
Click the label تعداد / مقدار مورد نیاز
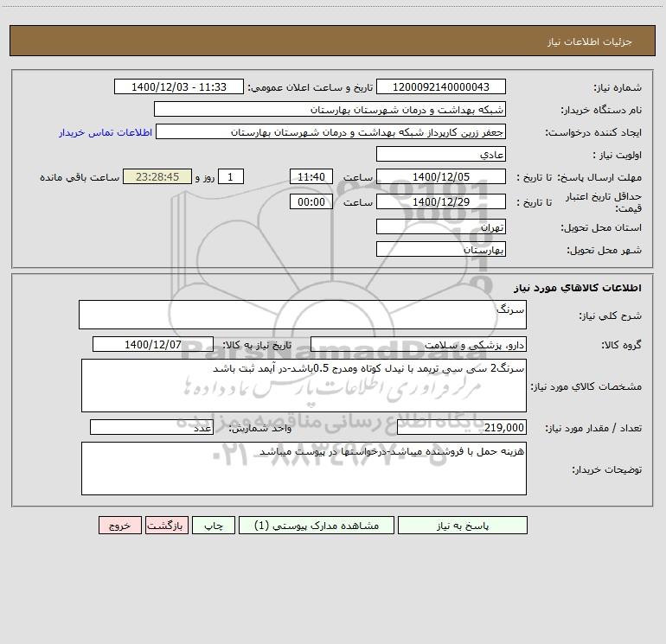tap(593, 429)
